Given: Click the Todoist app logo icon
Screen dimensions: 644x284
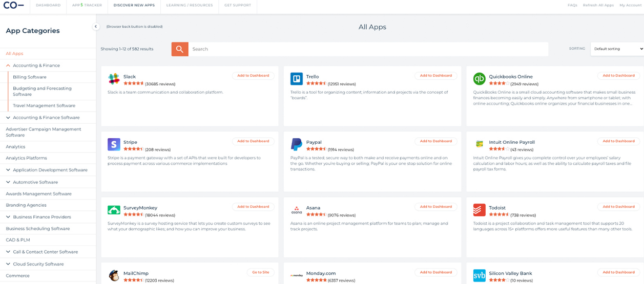Looking at the screenshot, I should click(x=479, y=210).
